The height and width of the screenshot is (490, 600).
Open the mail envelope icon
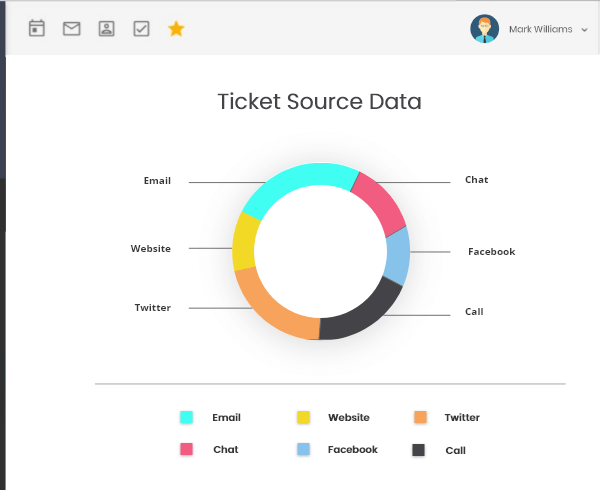[72, 29]
